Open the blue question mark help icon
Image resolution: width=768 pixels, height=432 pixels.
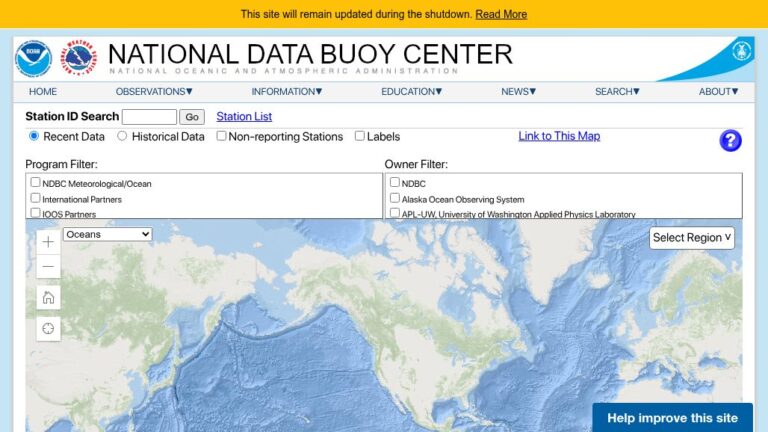(x=730, y=140)
